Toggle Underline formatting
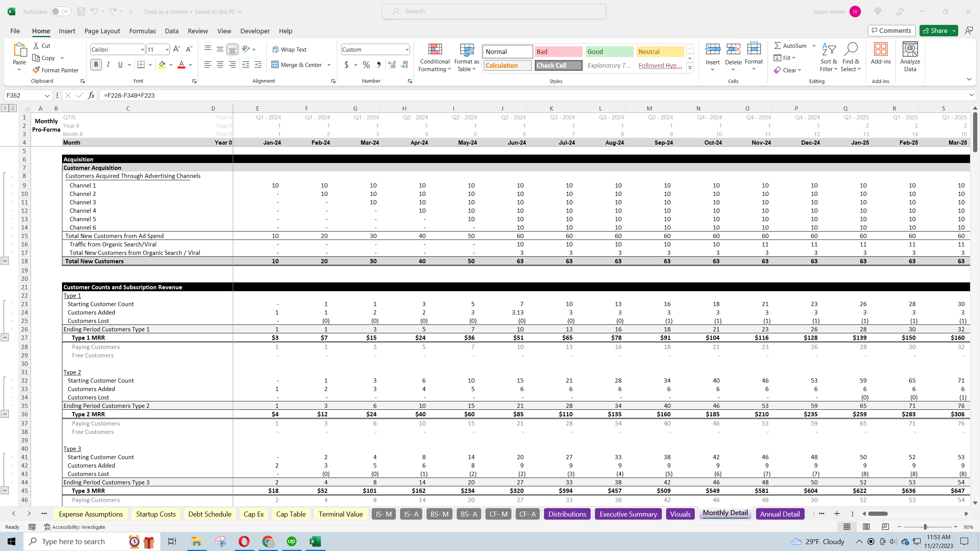980x551 pixels. [x=120, y=64]
